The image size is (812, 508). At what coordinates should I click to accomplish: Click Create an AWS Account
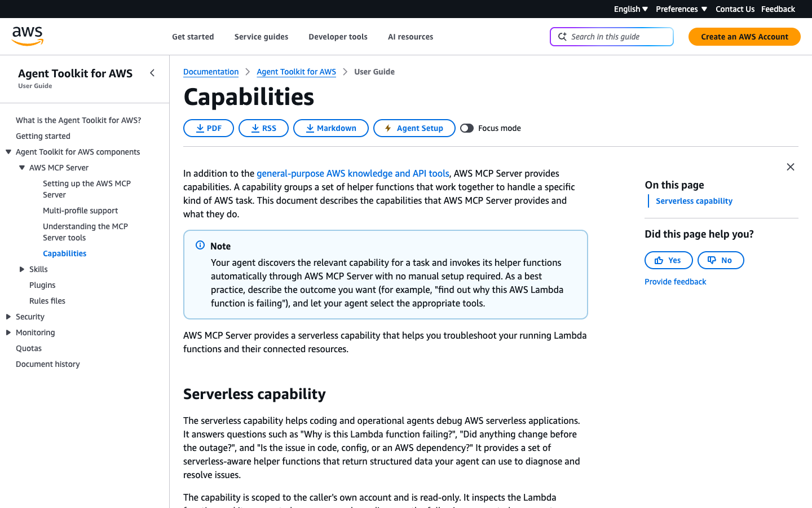[744, 37]
